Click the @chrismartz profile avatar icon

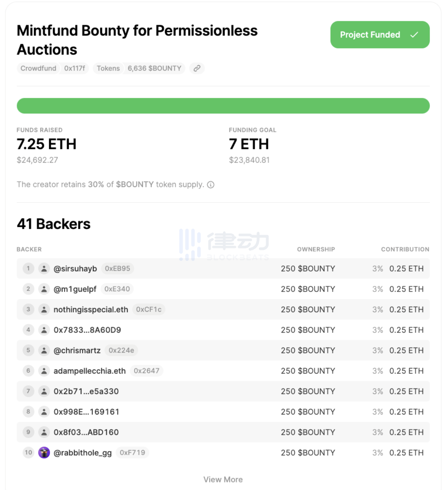click(x=44, y=350)
